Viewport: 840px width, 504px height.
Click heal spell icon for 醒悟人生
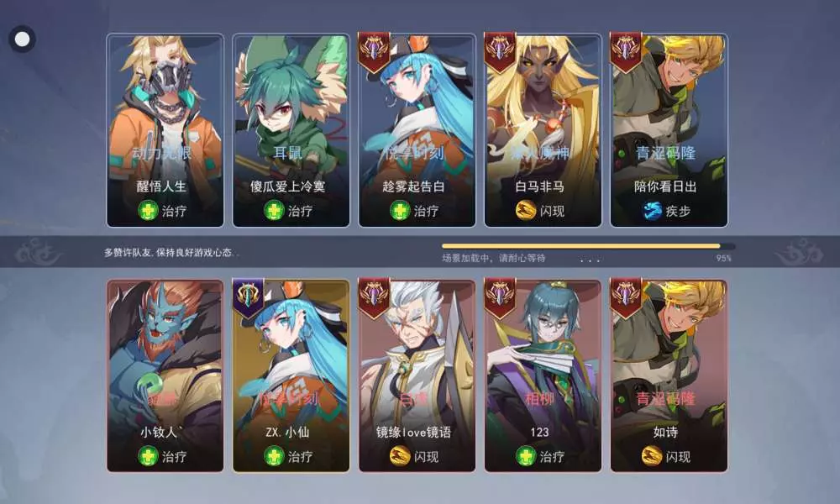tap(148, 211)
